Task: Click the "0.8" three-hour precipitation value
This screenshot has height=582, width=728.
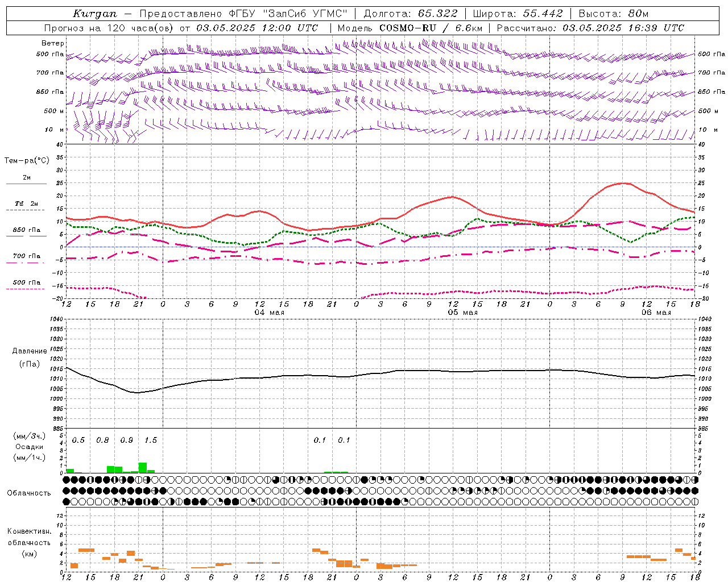Action: 102,440
